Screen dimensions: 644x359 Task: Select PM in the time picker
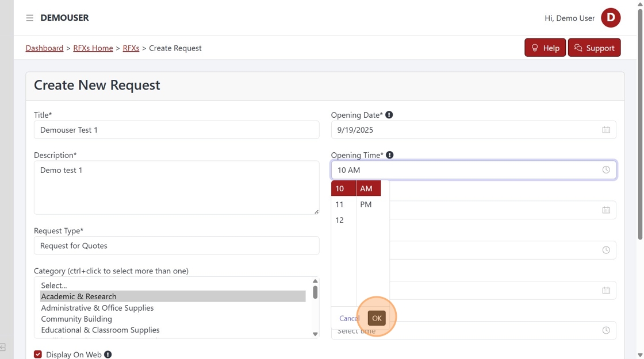click(x=366, y=204)
